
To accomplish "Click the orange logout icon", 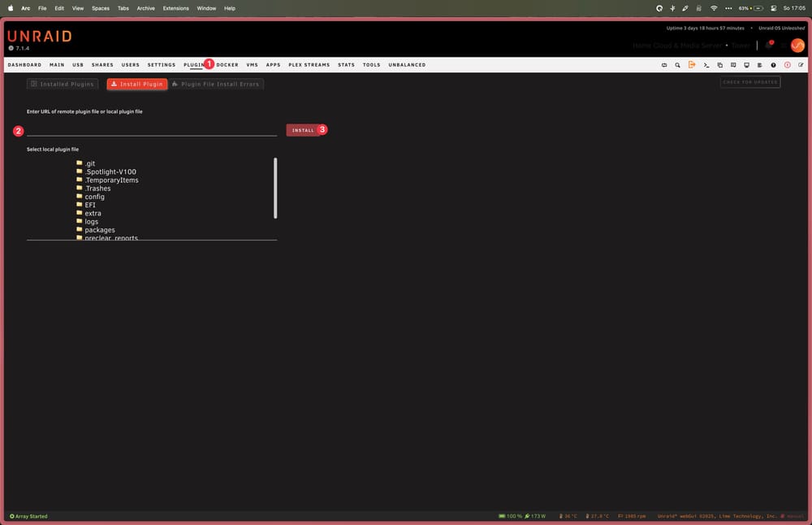I will click(692, 65).
